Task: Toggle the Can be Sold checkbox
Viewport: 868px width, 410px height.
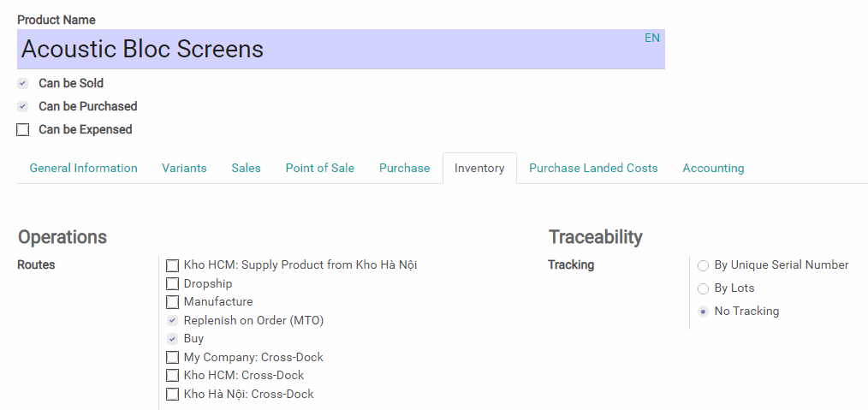Action: click(23, 84)
